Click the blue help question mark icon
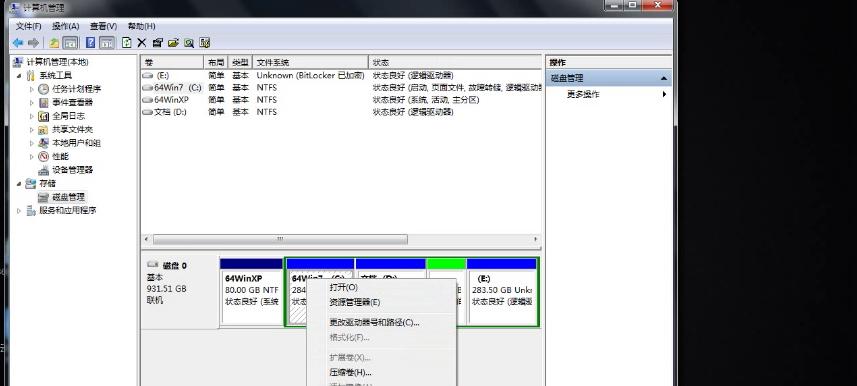This screenshot has height=386, width=857. pyautogui.click(x=91, y=43)
